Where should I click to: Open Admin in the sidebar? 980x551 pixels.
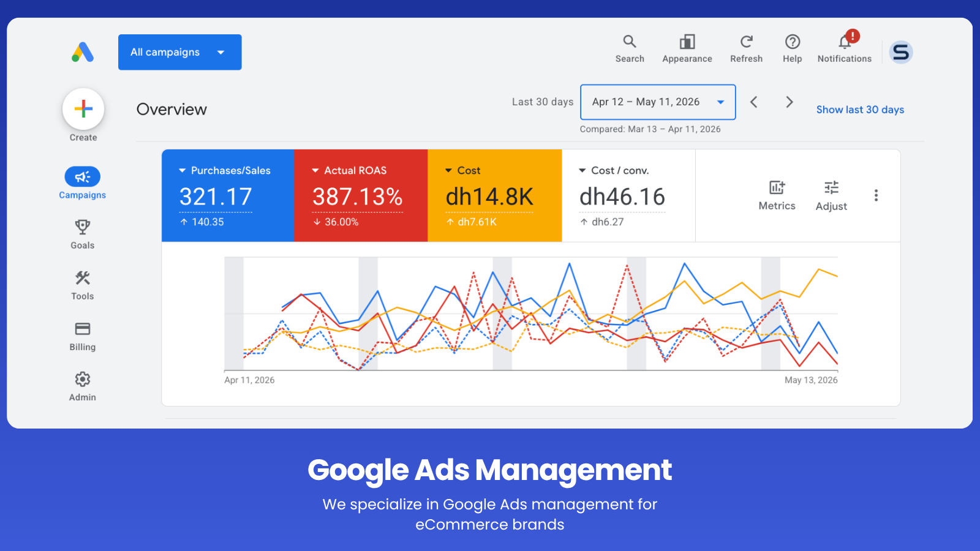[x=83, y=387]
